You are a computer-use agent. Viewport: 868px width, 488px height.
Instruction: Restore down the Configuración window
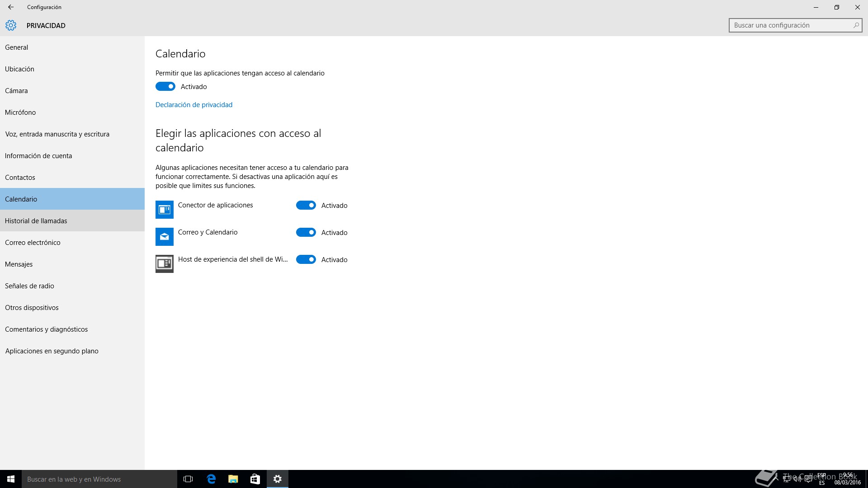coord(837,7)
